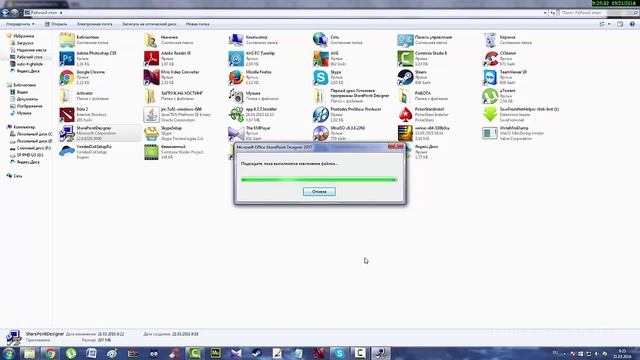Select the SaveFromNetHelper installer icon
The width and height of the screenshot is (640, 360).
pos(490,115)
